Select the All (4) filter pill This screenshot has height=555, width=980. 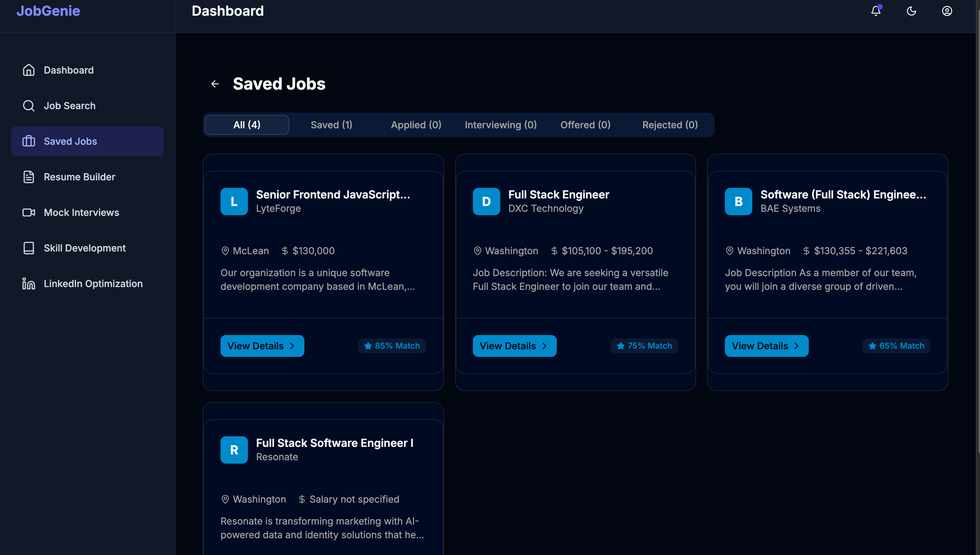(x=247, y=125)
